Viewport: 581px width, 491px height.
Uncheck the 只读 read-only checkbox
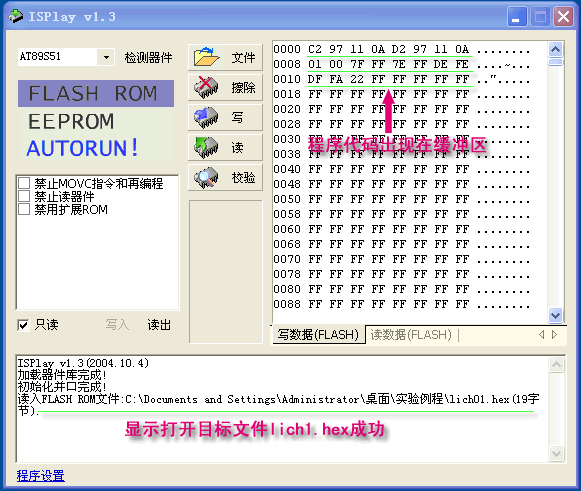pos(23,325)
